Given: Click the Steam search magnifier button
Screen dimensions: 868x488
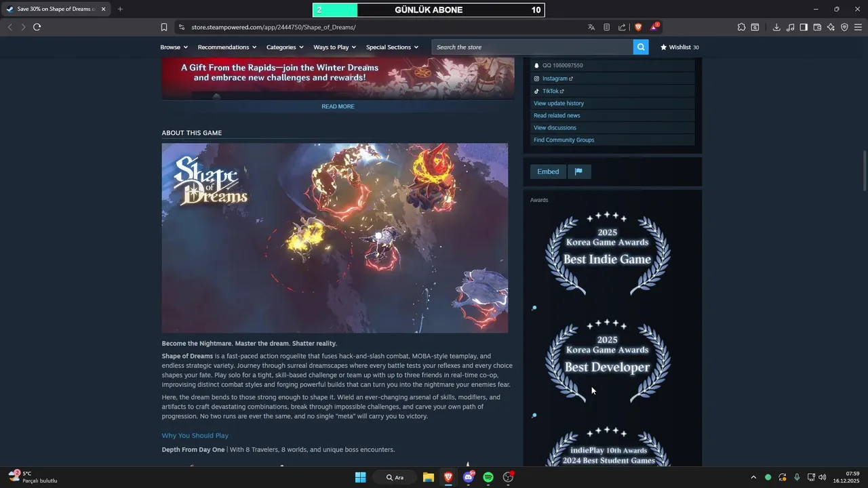Looking at the screenshot, I should click(641, 47).
